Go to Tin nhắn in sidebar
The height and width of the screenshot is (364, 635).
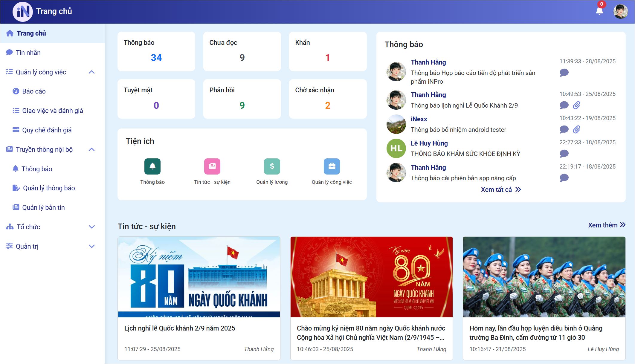(x=28, y=53)
